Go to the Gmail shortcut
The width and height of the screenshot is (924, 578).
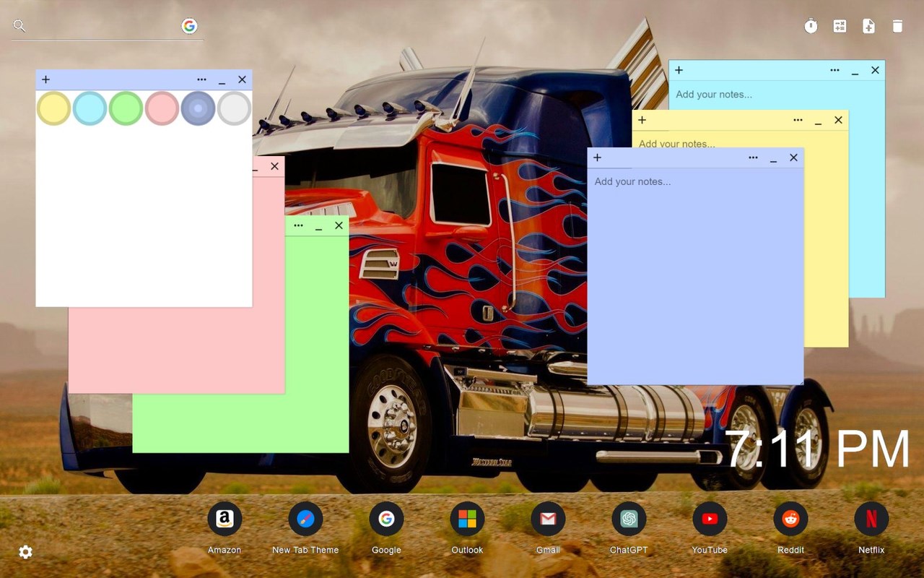[548, 519]
